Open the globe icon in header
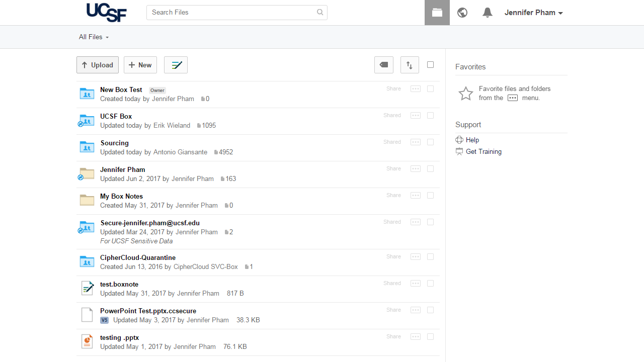Viewport: 644px width, 362px height. point(462,13)
